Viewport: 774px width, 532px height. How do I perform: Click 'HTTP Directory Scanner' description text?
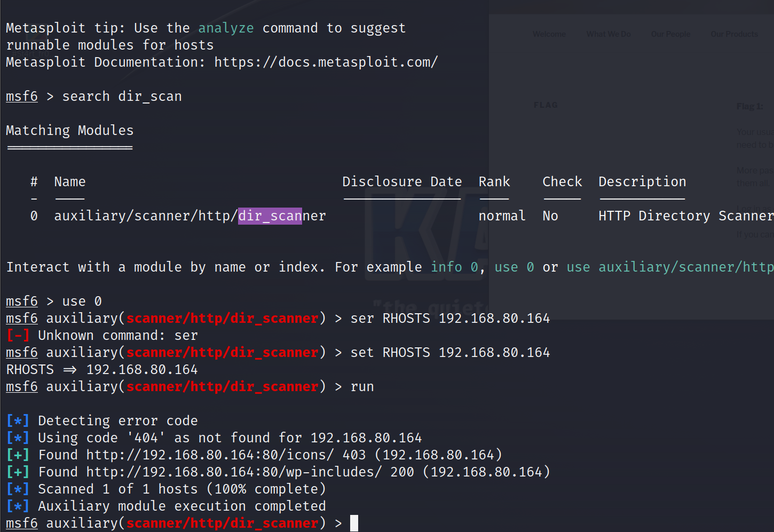click(x=686, y=216)
